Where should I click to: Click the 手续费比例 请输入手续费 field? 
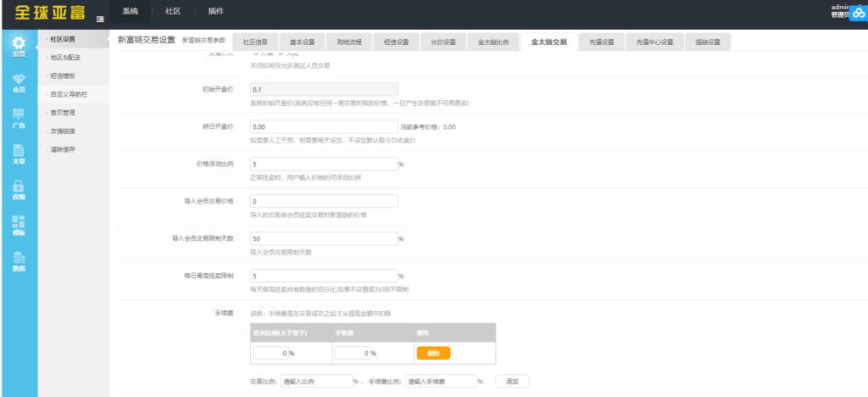[x=441, y=382]
